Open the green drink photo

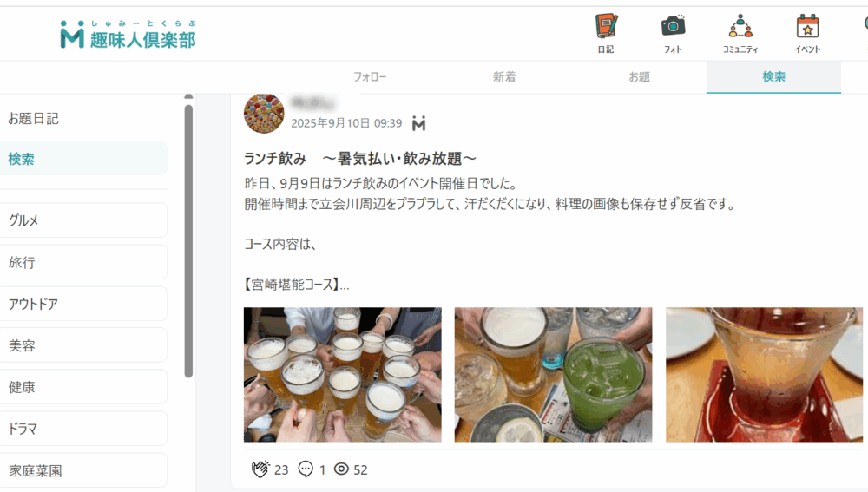(x=553, y=375)
